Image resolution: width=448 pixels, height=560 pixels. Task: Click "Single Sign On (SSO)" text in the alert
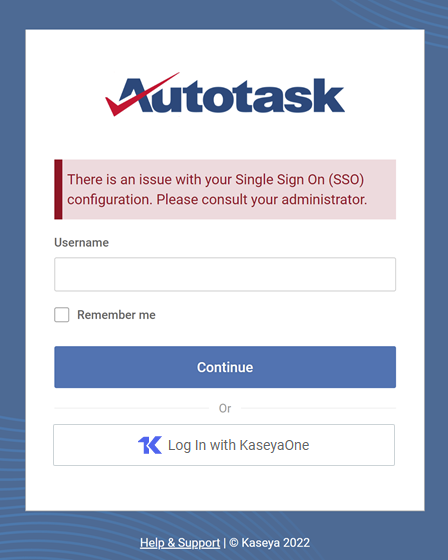[299, 179]
